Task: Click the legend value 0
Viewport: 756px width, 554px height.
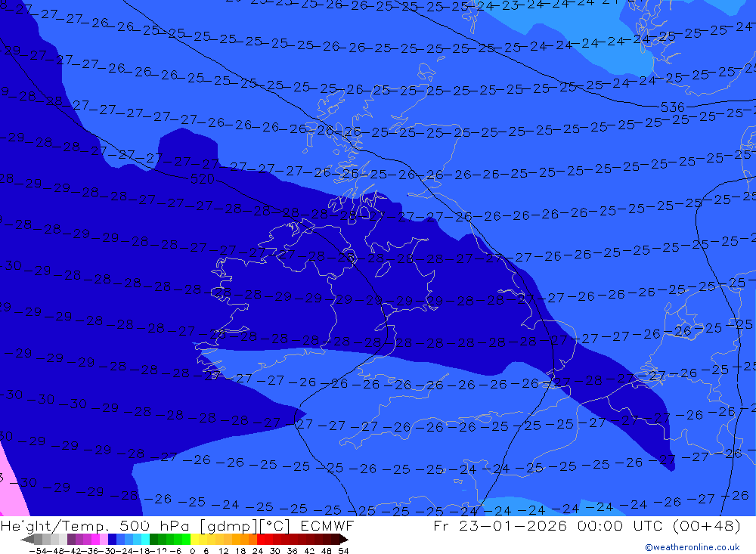Action: click(192, 551)
